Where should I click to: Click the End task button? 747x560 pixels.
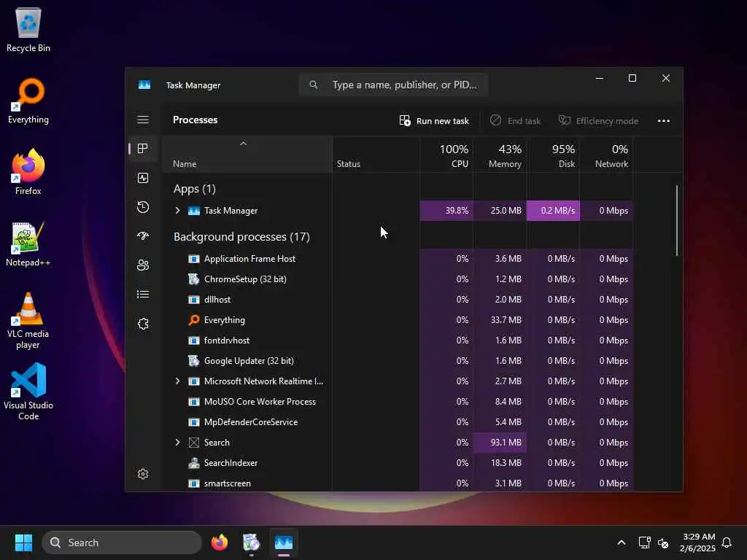coord(516,121)
